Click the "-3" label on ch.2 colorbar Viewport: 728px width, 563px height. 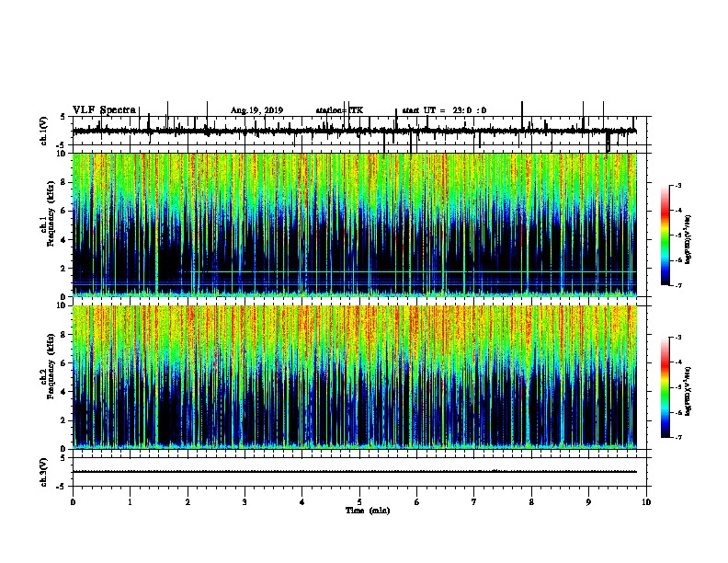(x=677, y=338)
